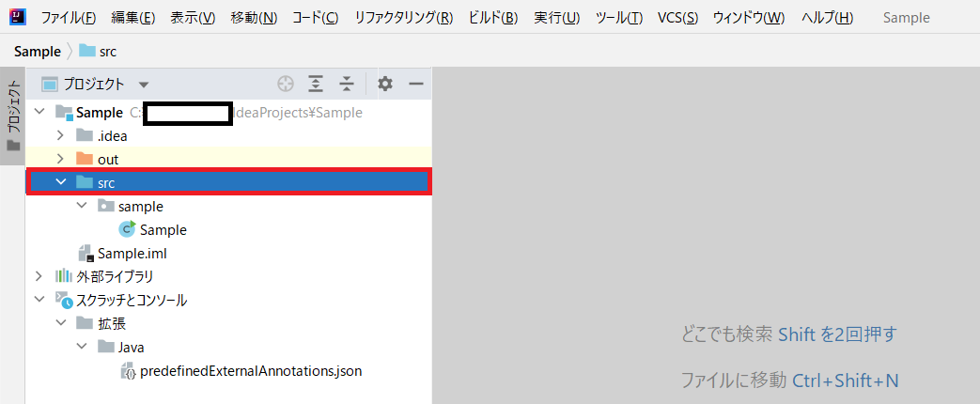Image resolution: width=980 pixels, height=404 pixels.
Task: Click the blue src source folder icon
Action: click(x=84, y=182)
